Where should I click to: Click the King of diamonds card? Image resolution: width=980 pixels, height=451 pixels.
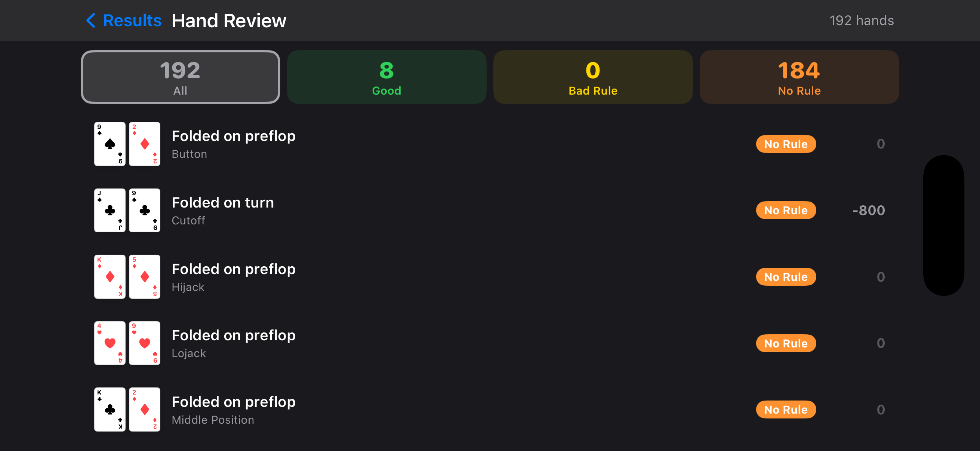110,277
